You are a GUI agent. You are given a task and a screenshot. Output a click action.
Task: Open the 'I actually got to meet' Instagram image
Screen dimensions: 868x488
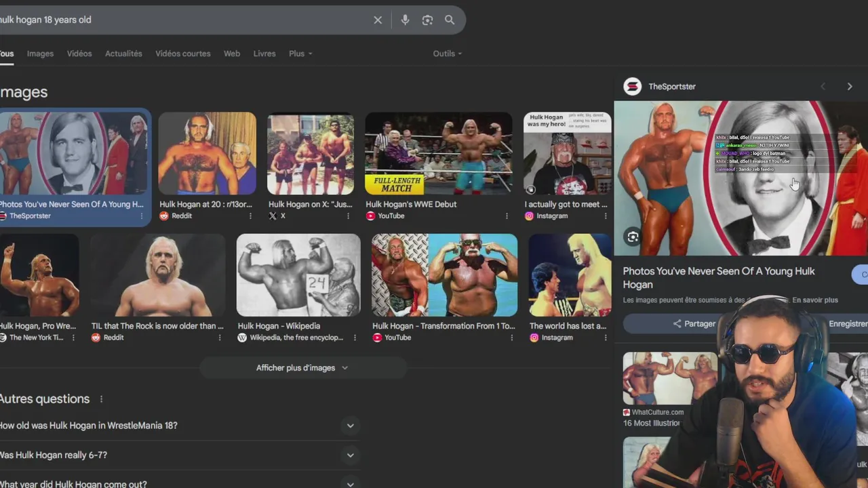(x=567, y=154)
